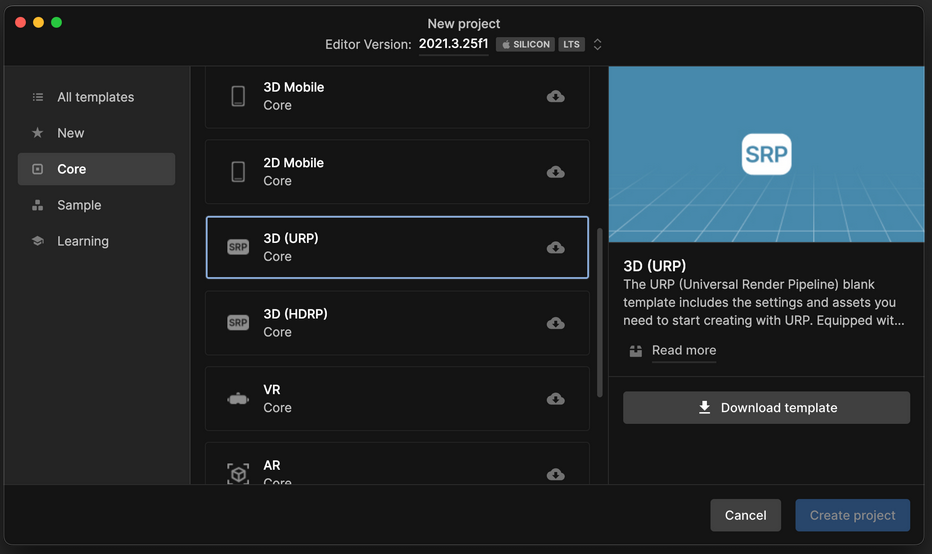The image size is (932, 554).
Task: Click the Download template button
Action: (x=766, y=408)
